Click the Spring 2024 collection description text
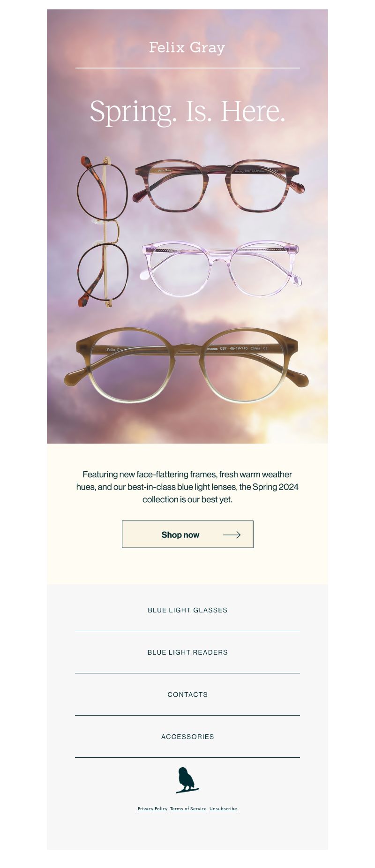 [x=187, y=487]
